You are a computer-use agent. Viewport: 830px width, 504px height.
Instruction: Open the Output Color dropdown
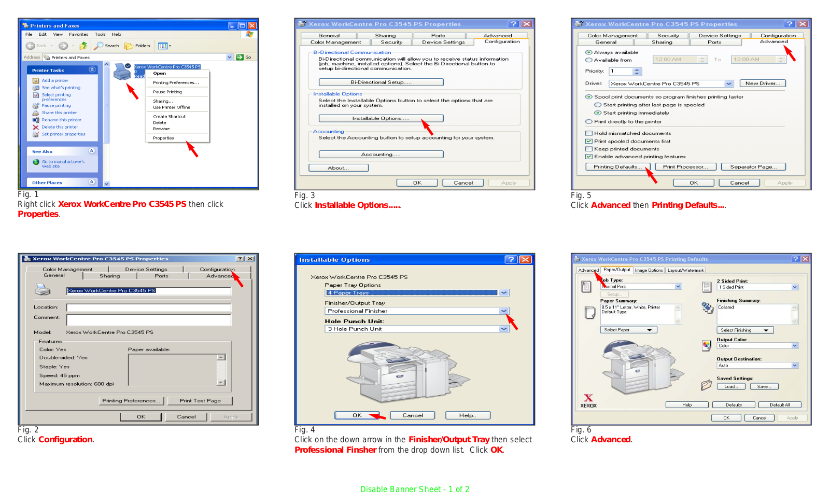pyautogui.click(x=795, y=346)
